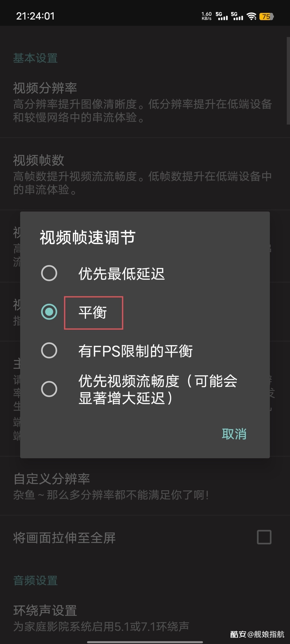290x644 pixels.
Task: Select the 平衡 radio button
Action: [49, 312]
